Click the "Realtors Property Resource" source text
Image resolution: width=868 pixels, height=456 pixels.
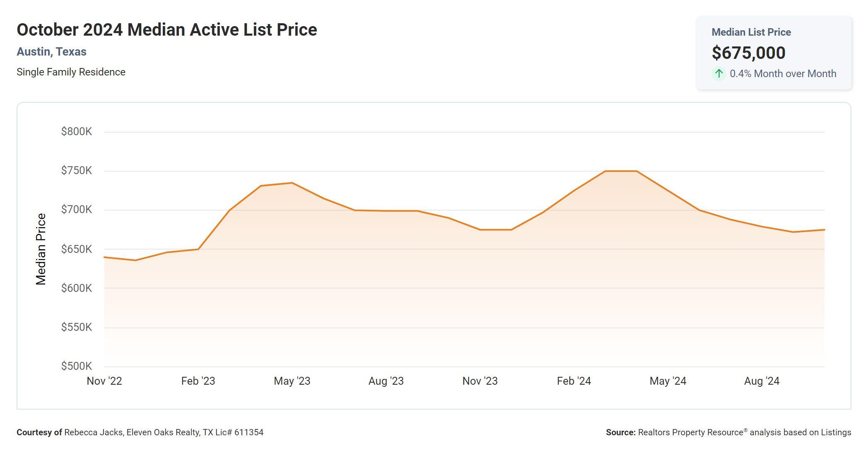690,432
